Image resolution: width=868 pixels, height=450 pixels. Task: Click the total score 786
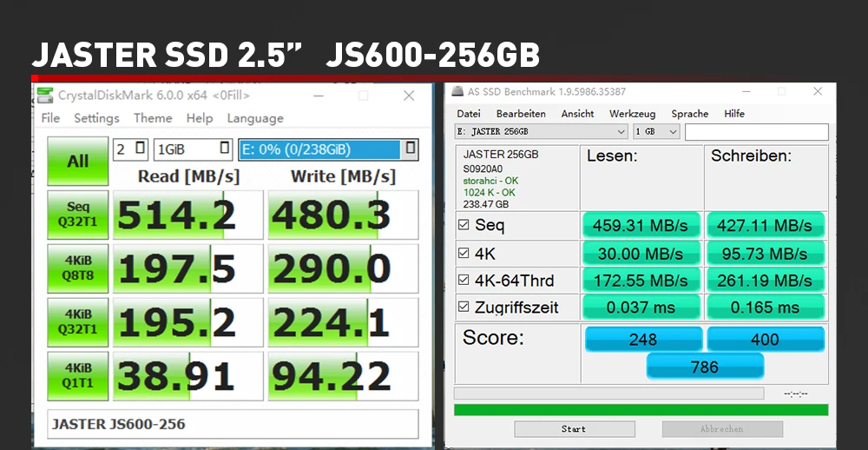[x=705, y=367]
